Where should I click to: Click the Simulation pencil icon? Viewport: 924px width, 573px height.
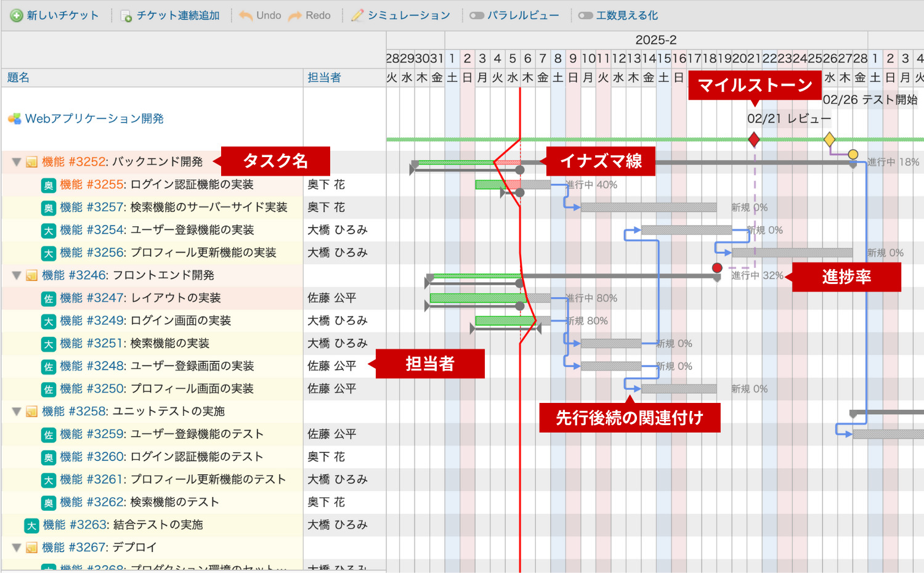[x=357, y=15]
